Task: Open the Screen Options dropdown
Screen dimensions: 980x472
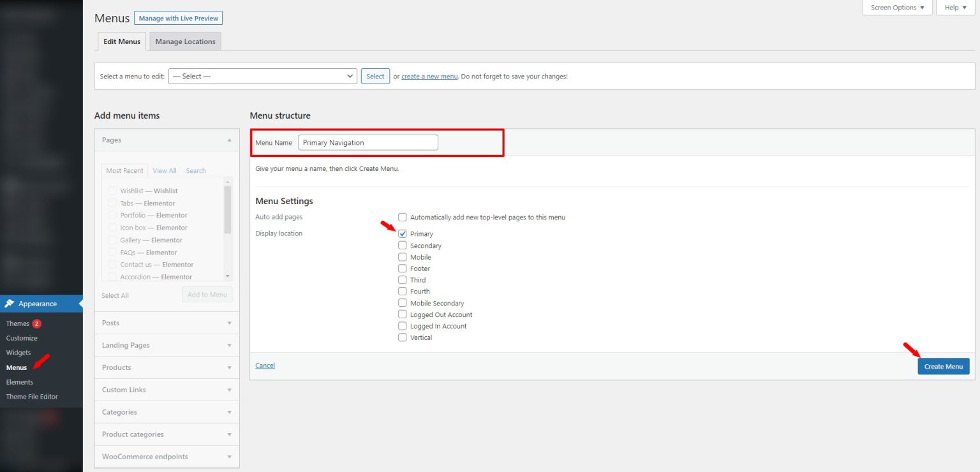Action: [896, 8]
